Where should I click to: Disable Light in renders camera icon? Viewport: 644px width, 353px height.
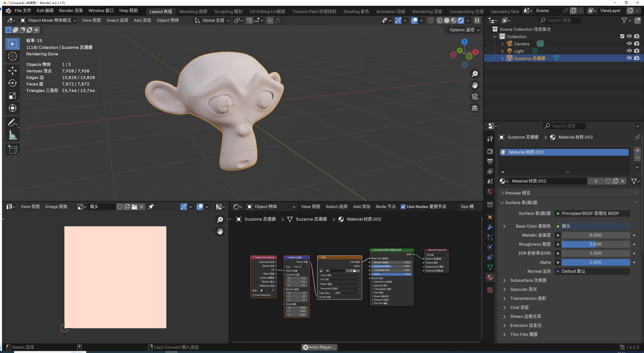tap(636, 51)
